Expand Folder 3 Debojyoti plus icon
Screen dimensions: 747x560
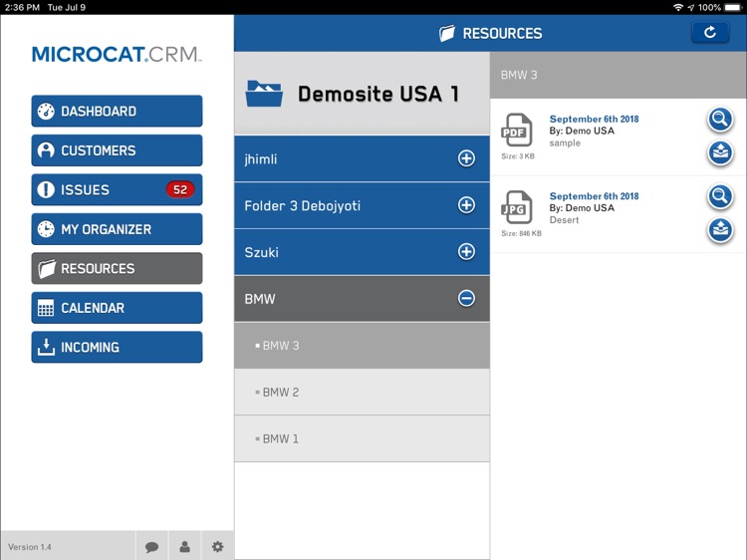tap(466, 205)
